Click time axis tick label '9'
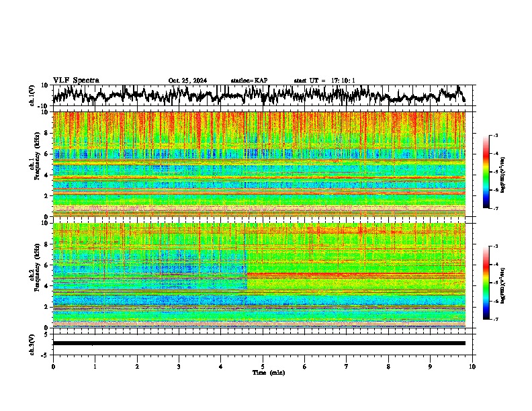 430,367
